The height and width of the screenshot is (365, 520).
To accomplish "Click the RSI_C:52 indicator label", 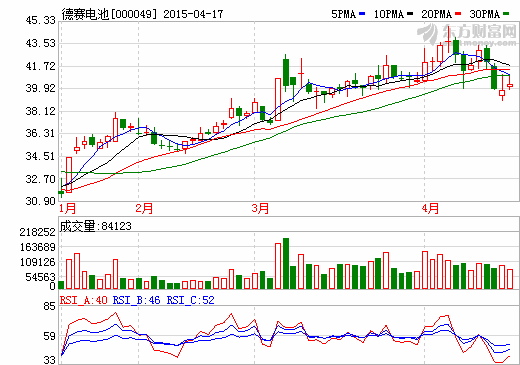I will click(190, 300).
